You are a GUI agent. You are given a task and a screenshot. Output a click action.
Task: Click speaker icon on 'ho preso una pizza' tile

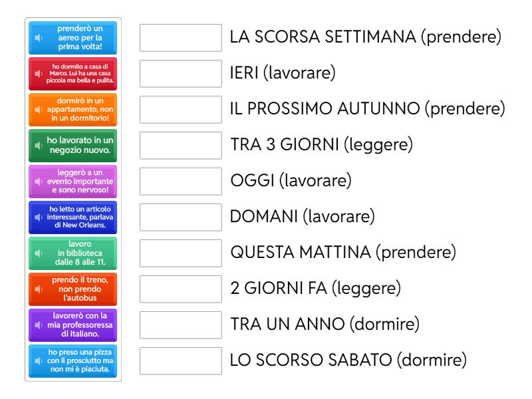point(38,361)
